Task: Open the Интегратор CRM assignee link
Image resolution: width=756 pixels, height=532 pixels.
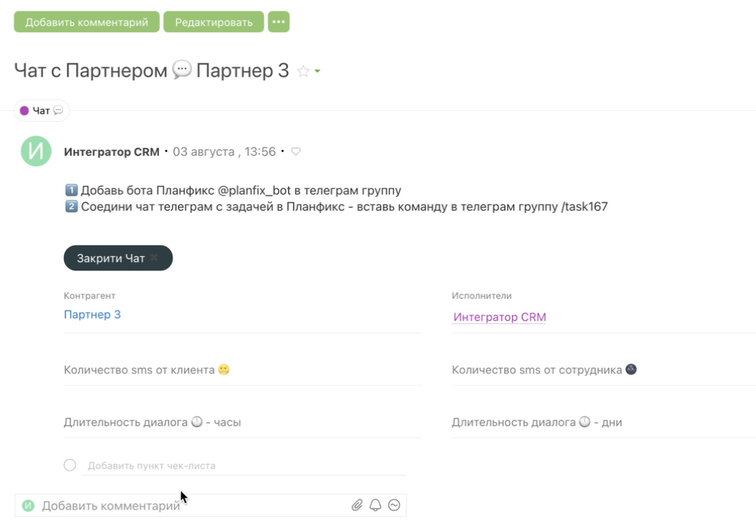Action: pos(499,317)
